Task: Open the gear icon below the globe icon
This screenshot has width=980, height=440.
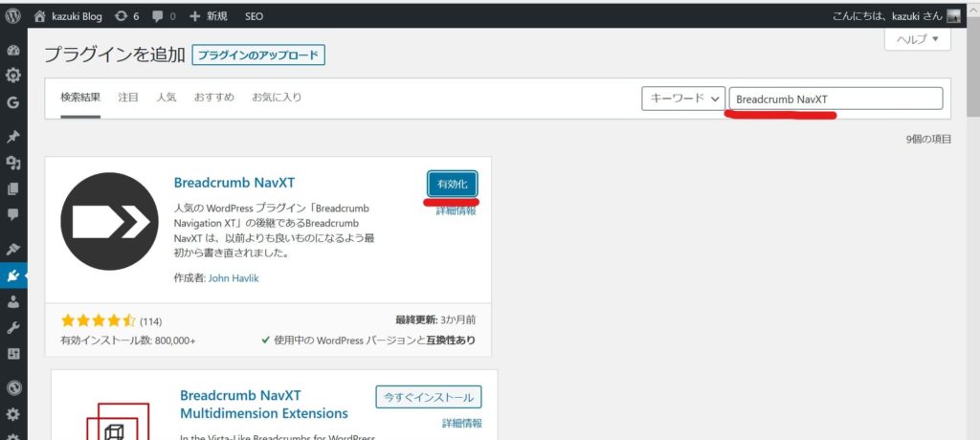Action: pos(13,414)
